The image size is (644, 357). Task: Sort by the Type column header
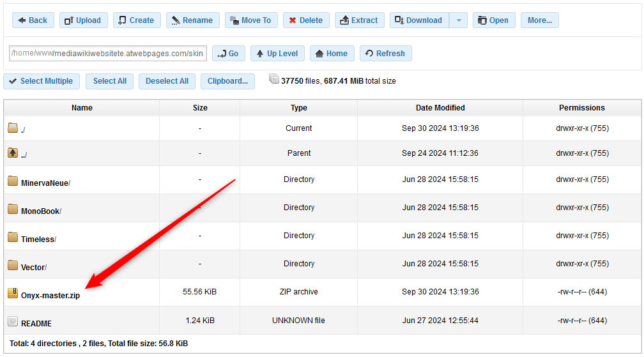pyautogui.click(x=298, y=107)
